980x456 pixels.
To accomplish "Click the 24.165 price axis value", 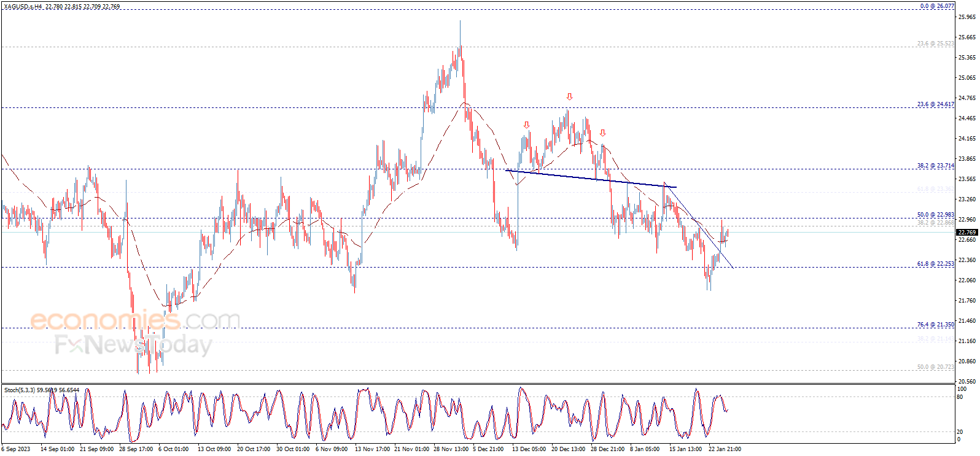I will point(966,139).
